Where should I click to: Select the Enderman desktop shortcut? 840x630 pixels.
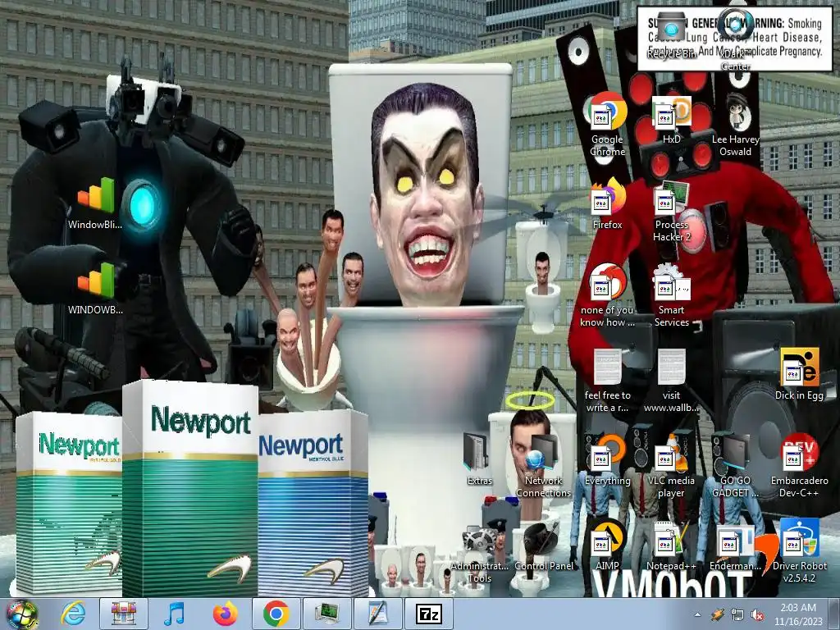pos(735,546)
